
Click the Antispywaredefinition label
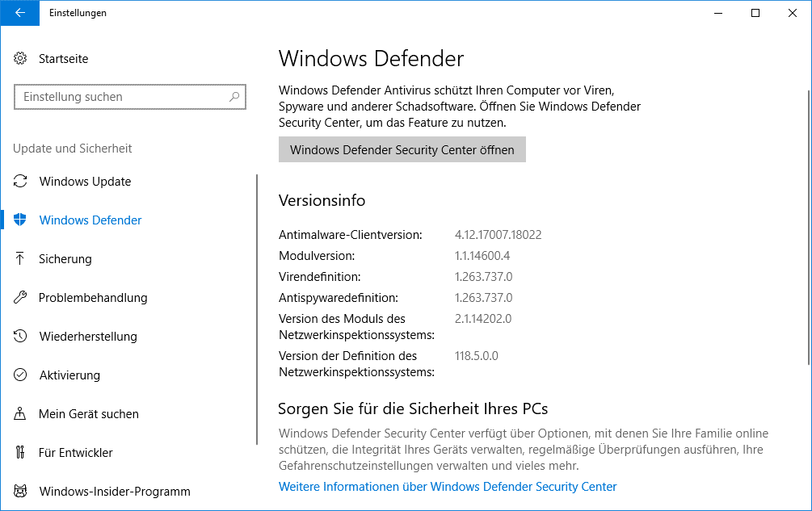(339, 298)
